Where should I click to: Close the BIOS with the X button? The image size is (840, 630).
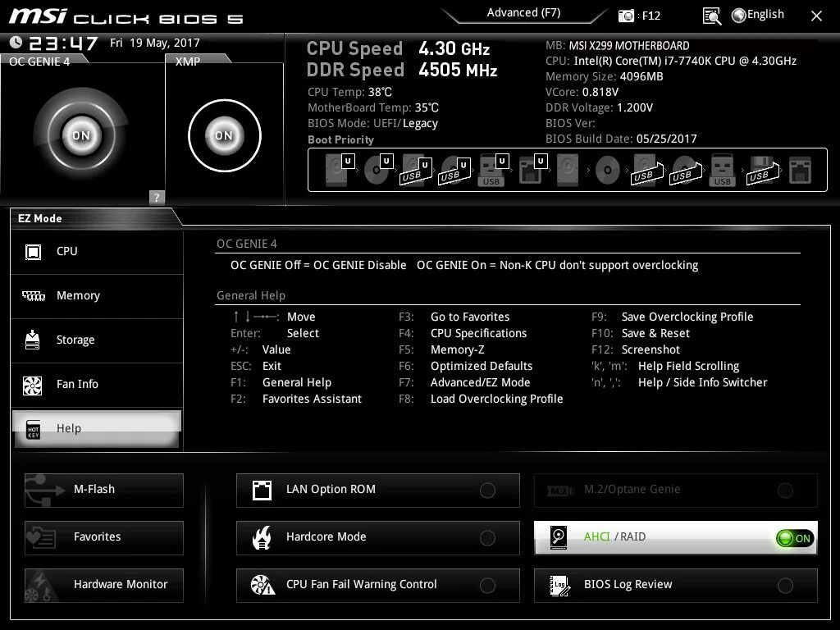(x=816, y=16)
